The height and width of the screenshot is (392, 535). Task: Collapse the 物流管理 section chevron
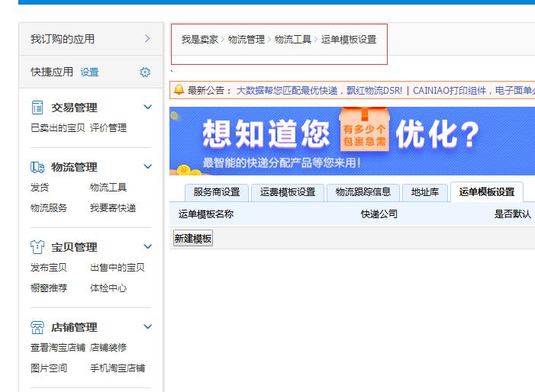coord(148,167)
